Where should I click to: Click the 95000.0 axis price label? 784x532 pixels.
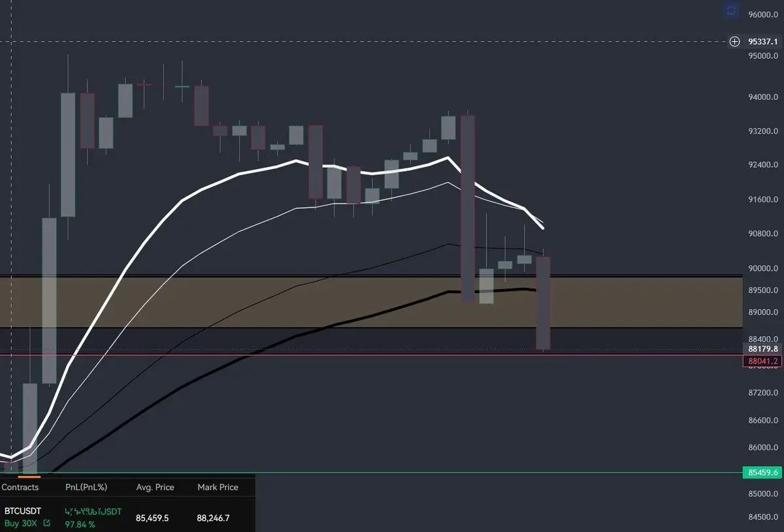pyautogui.click(x=763, y=56)
